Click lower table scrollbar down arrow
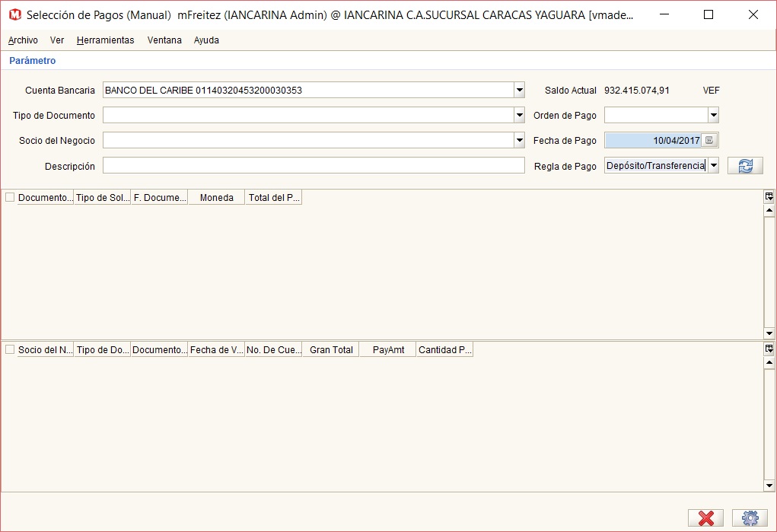777x532 pixels. pyautogui.click(x=769, y=486)
